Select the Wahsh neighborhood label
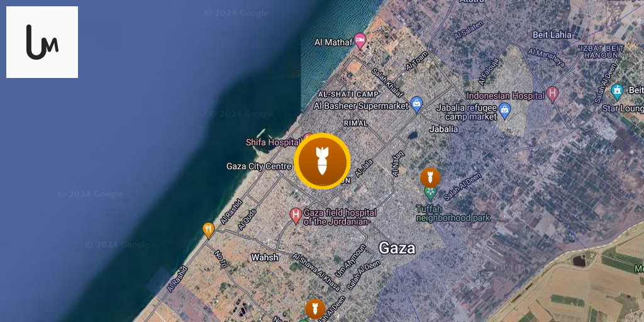Image resolution: width=644 pixels, height=322 pixels. pos(265,257)
